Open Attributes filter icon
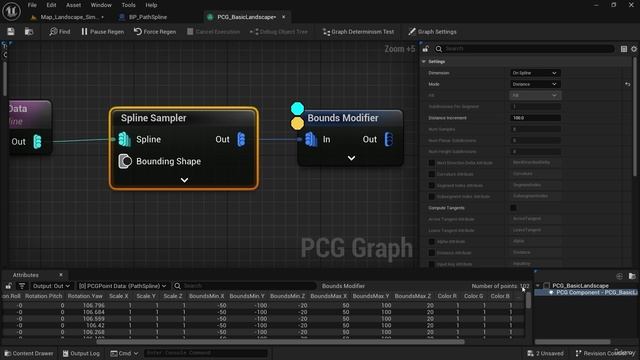 (x=22, y=286)
